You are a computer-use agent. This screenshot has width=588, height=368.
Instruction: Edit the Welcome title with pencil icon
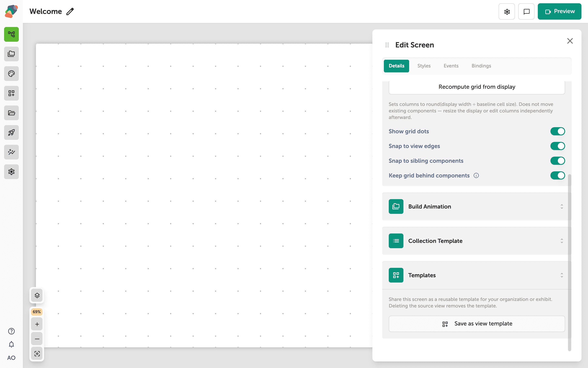coord(70,11)
